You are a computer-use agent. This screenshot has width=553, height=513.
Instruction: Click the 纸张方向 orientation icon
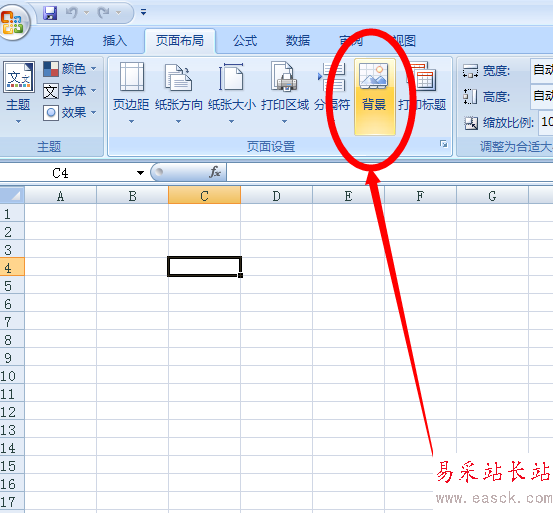tap(178, 78)
